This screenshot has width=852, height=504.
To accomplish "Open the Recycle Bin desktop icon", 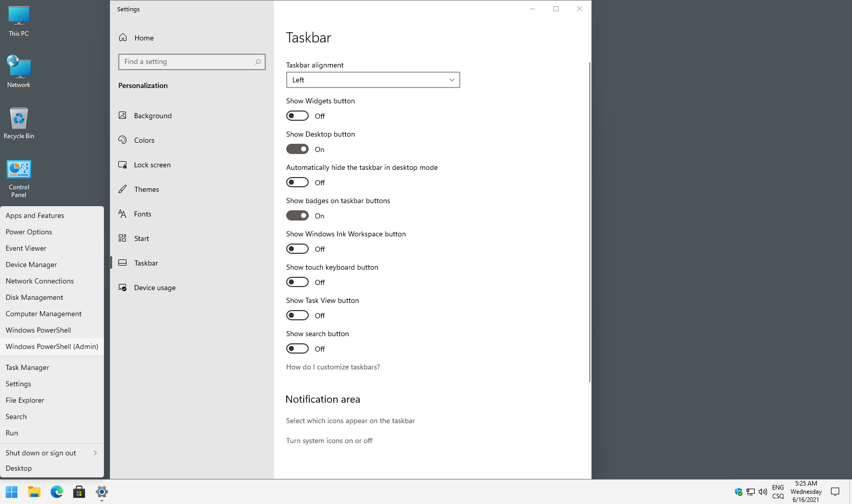I will pos(19,123).
